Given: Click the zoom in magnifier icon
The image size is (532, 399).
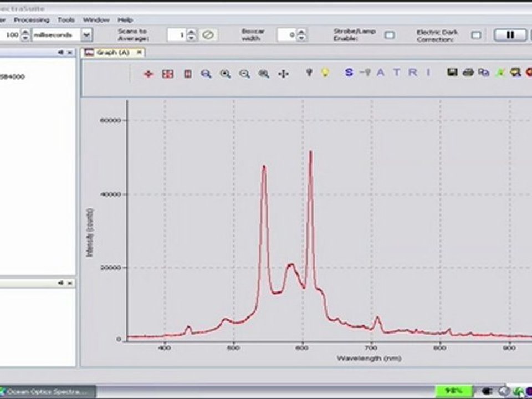Looking at the screenshot, I should (x=226, y=74).
